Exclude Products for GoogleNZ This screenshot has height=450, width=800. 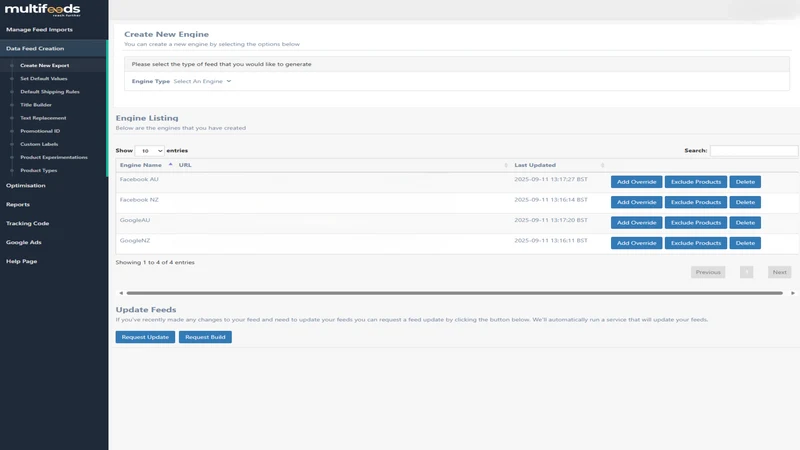point(695,243)
